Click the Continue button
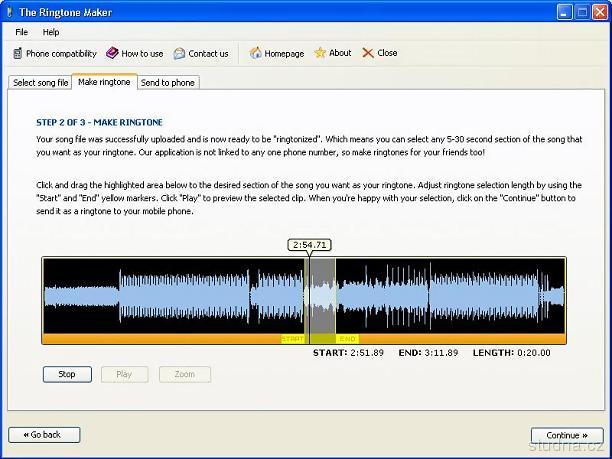612x459 pixels. pos(567,435)
